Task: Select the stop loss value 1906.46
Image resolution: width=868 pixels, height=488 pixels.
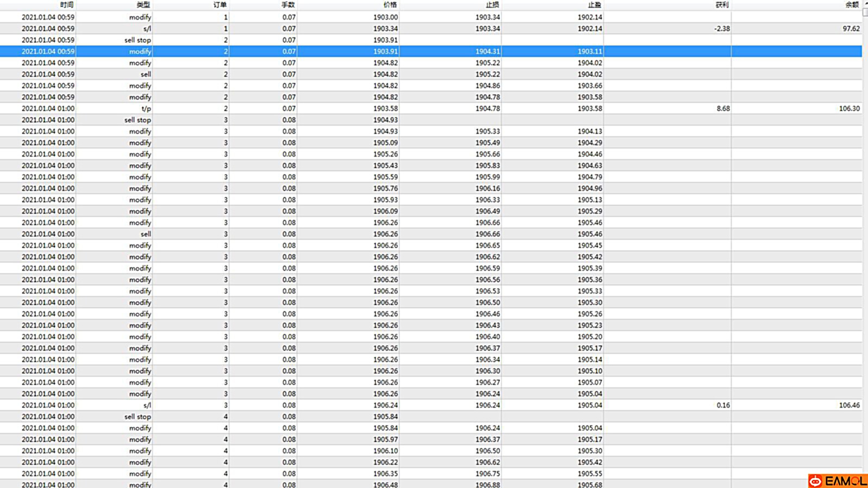Action: pyautogui.click(x=488, y=314)
